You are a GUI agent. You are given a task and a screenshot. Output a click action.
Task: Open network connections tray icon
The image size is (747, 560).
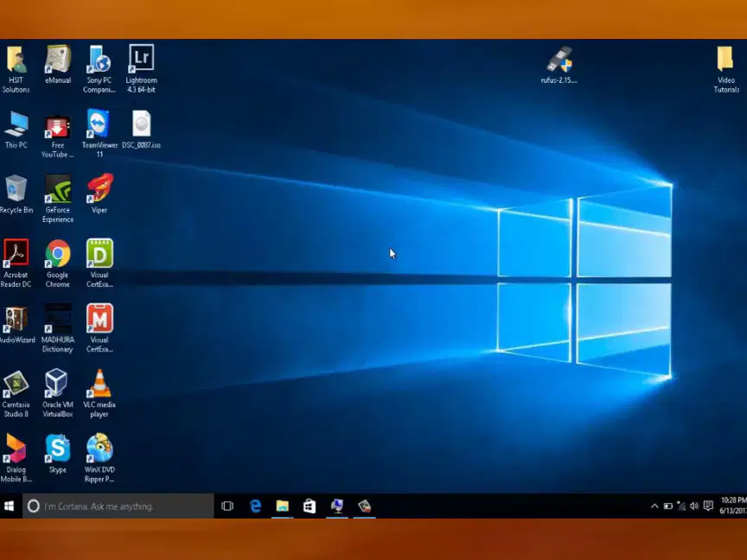(x=681, y=506)
